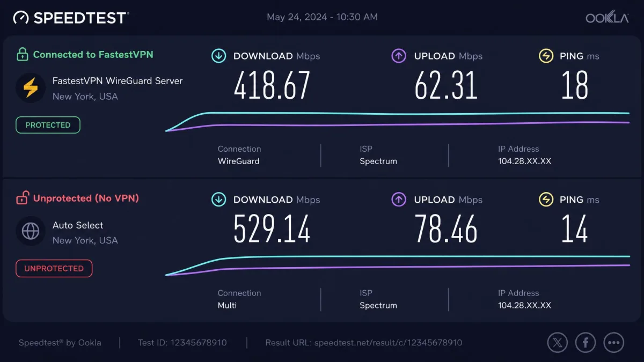Click the ping value 14
This screenshot has height=362, width=644.
575,230
